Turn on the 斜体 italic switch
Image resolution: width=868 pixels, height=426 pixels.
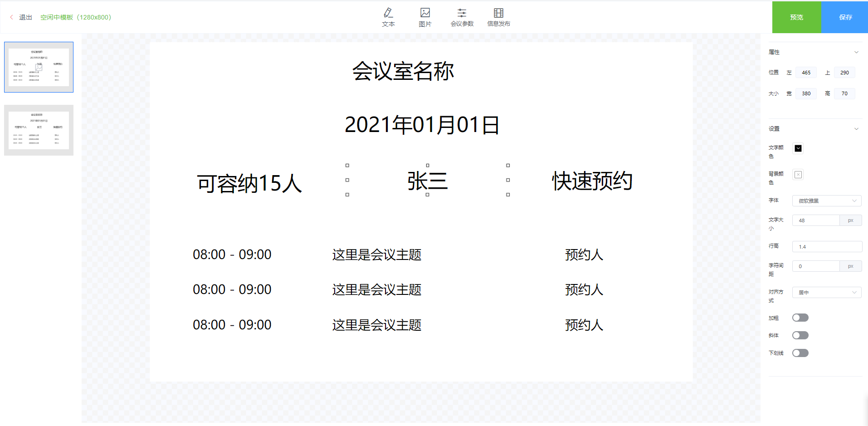[x=800, y=335]
